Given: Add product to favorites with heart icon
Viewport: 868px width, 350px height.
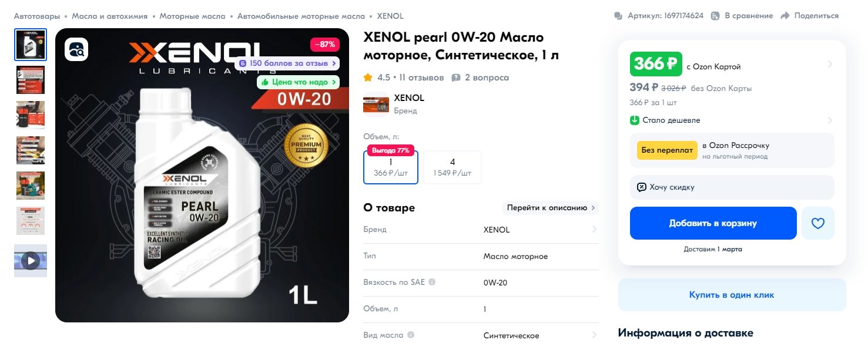Looking at the screenshot, I should tap(818, 223).
